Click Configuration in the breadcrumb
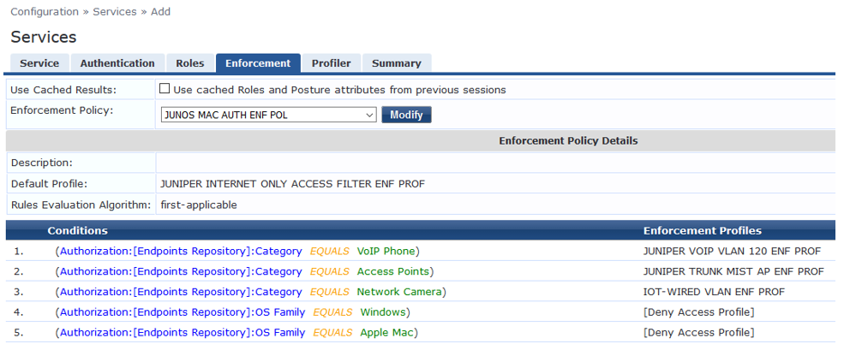868x356 pixels. [x=44, y=12]
